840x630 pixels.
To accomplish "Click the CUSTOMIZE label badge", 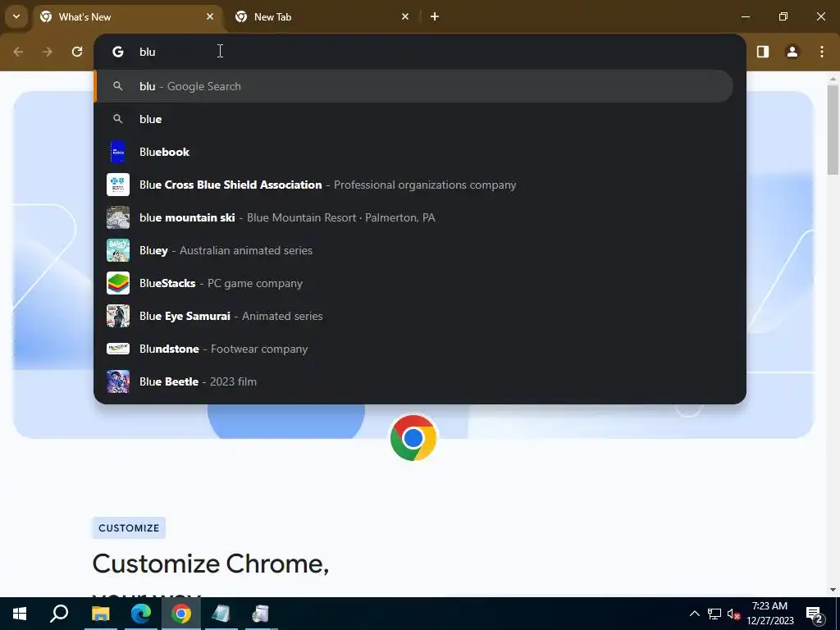I will click(x=129, y=527).
